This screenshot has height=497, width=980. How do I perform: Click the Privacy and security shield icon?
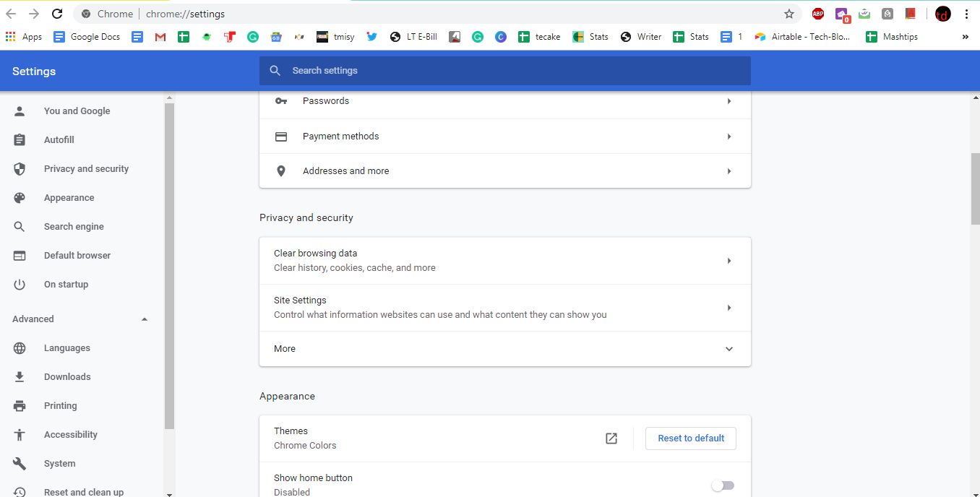[x=20, y=169]
